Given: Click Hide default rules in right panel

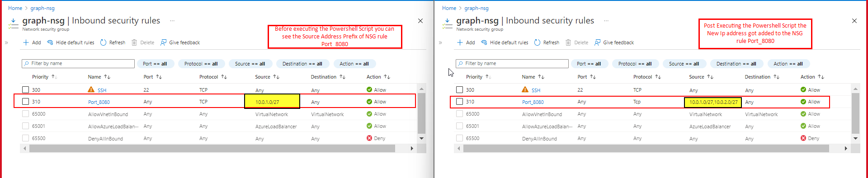Looking at the screenshot, I should (505, 42).
